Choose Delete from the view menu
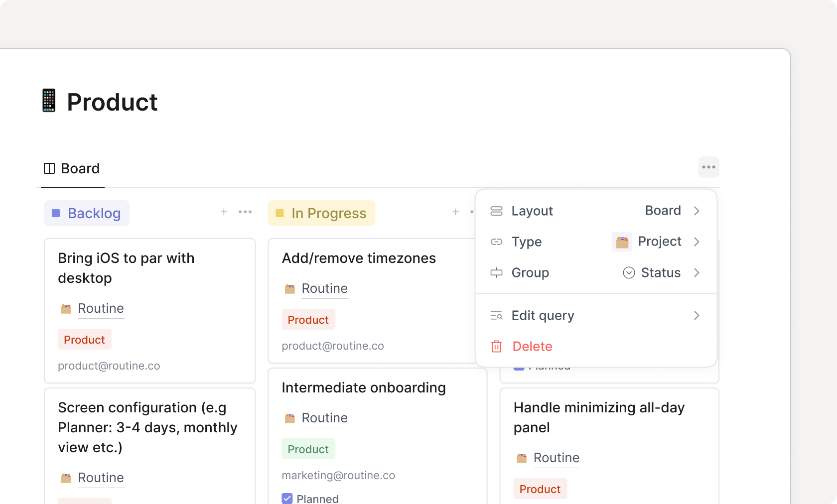Image resolution: width=837 pixels, height=504 pixels. point(596,347)
